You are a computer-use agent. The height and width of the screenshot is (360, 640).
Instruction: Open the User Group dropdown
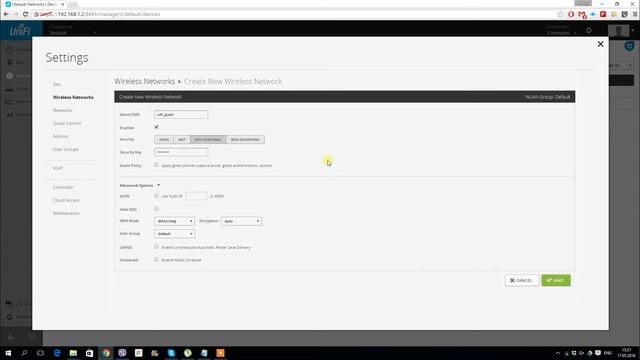pos(175,234)
